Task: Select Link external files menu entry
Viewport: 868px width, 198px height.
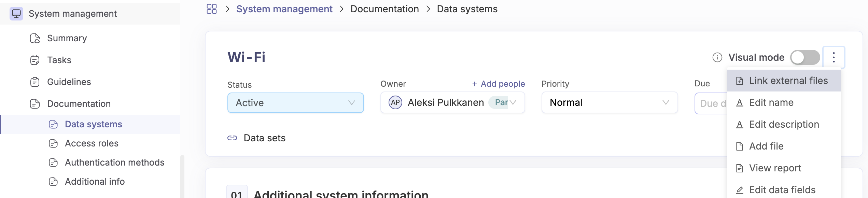Action: (x=784, y=81)
